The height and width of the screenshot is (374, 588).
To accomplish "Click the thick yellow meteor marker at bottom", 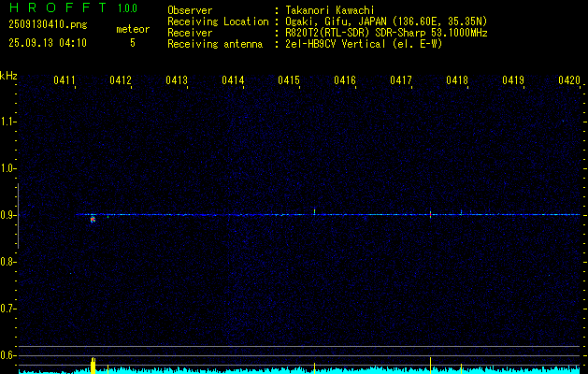I will [x=93, y=366].
